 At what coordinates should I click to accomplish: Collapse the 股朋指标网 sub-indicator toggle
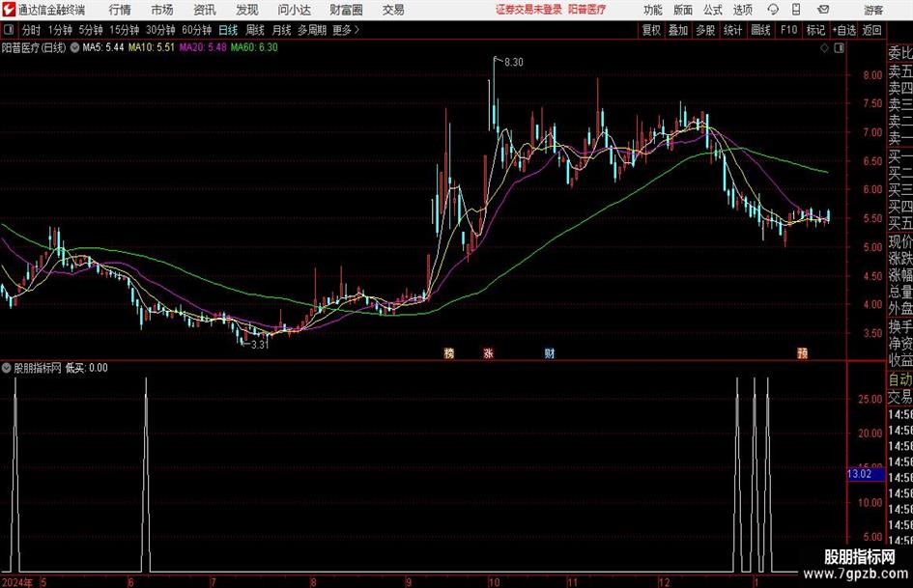coord(7,368)
